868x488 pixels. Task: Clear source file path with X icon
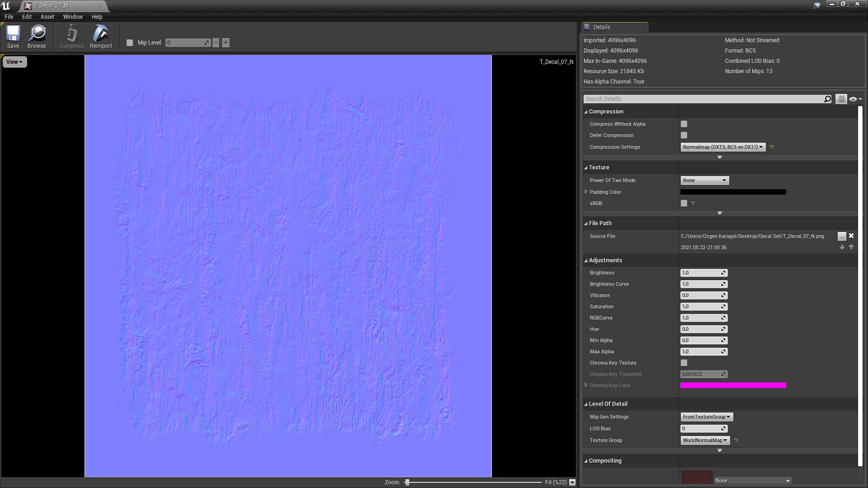pos(851,236)
